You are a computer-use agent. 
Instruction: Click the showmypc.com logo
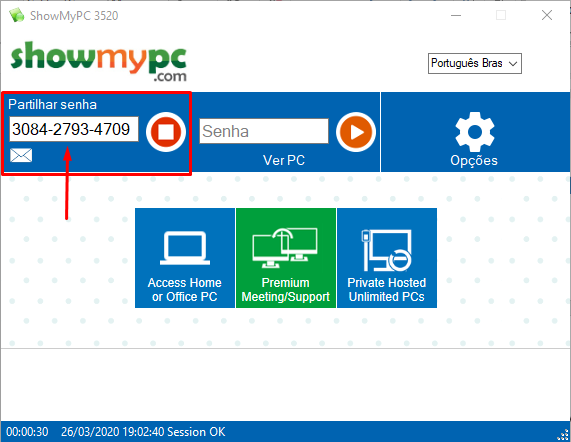(x=99, y=61)
